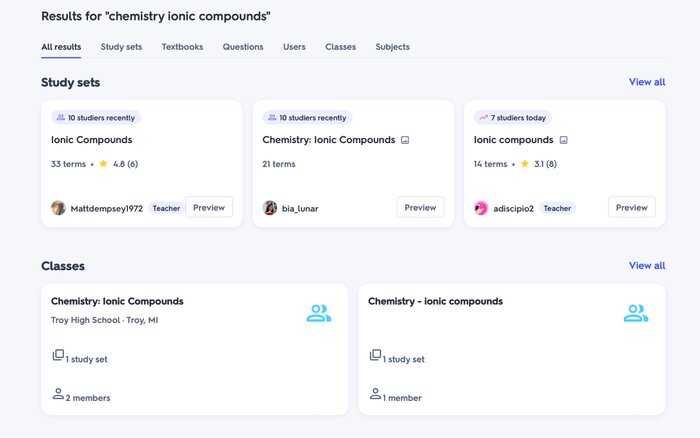Preview adiscipio2's Ionic compounds set
This screenshot has width=700, height=438.
[x=632, y=208]
